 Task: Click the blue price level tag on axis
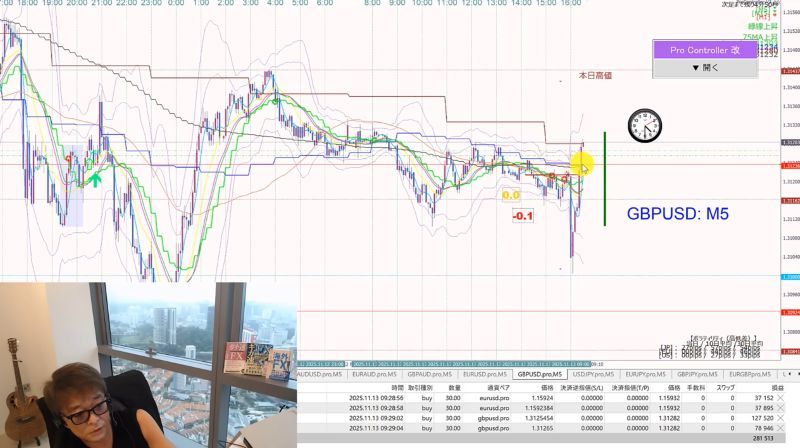click(790, 277)
